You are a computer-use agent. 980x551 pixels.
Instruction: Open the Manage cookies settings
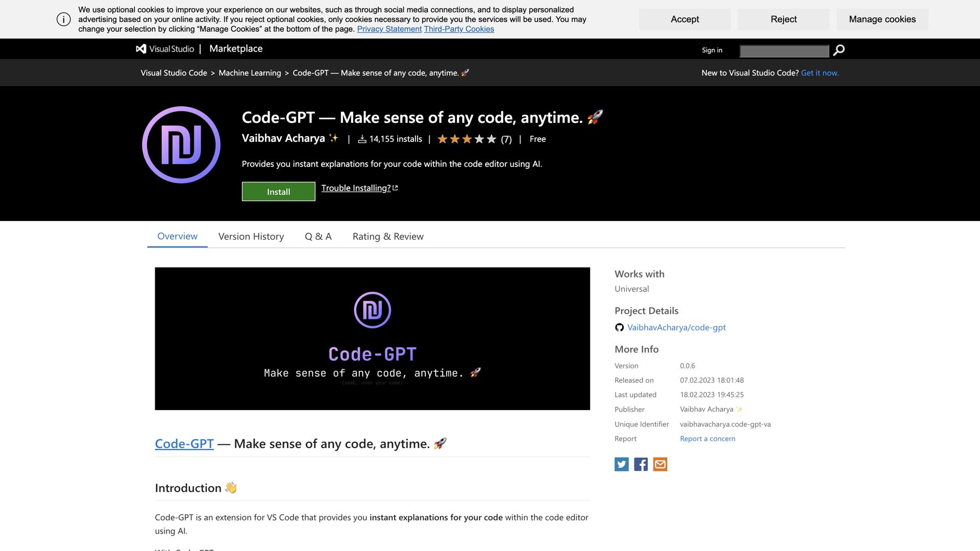pos(881,19)
